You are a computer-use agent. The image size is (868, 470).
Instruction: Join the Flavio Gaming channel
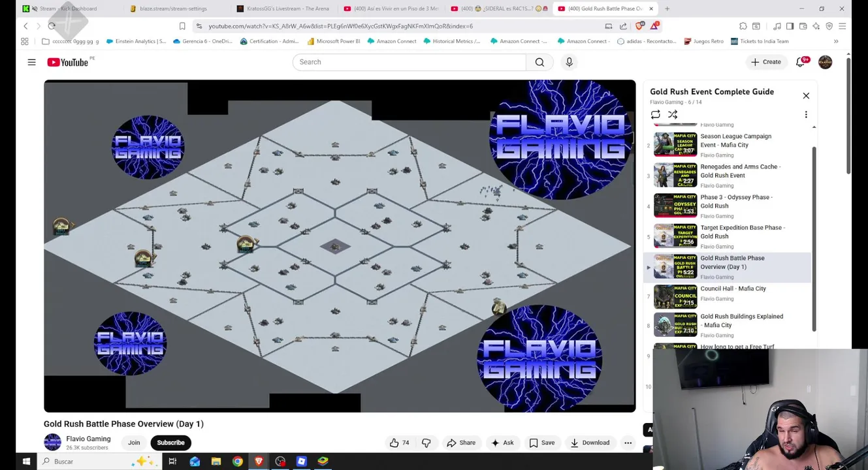pyautogui.click(x=134, y=443)
